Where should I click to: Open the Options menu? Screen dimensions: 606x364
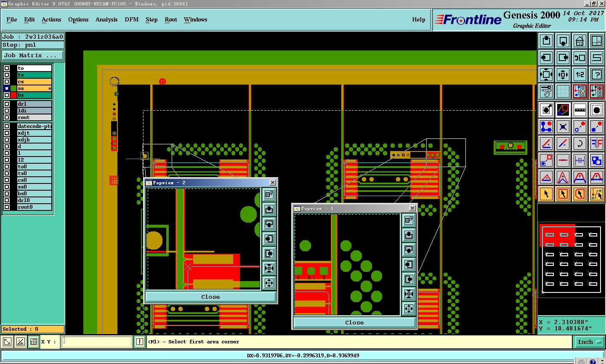(x=78, y=19)
